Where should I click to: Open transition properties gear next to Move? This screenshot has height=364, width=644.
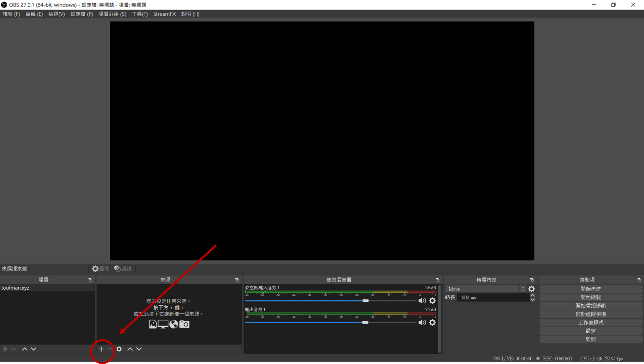click(x=531, y=289)
